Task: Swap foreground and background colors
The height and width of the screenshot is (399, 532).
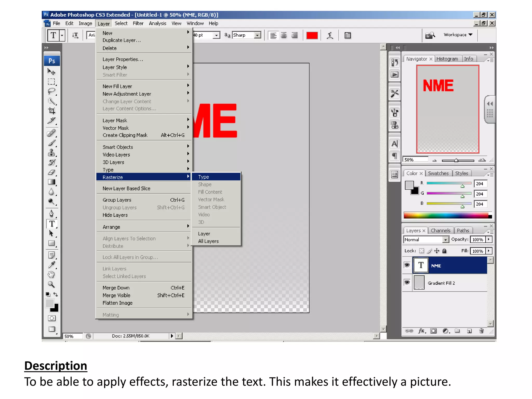Action: point(56,294)
